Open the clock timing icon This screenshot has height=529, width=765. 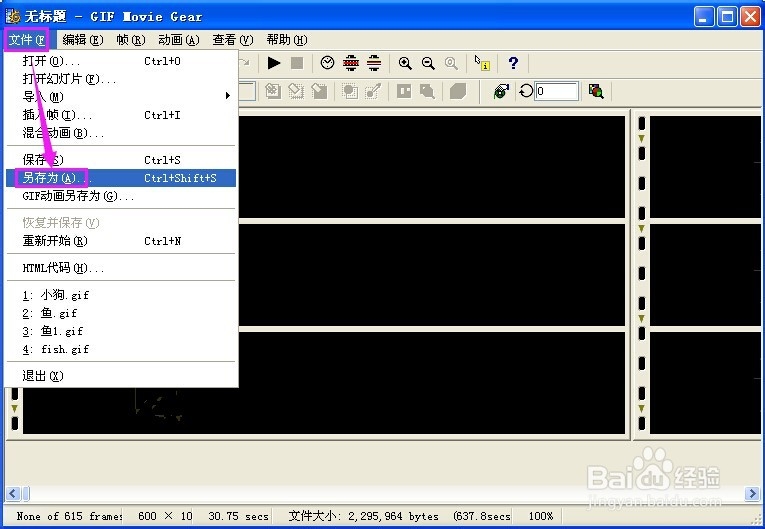(327, 63)
